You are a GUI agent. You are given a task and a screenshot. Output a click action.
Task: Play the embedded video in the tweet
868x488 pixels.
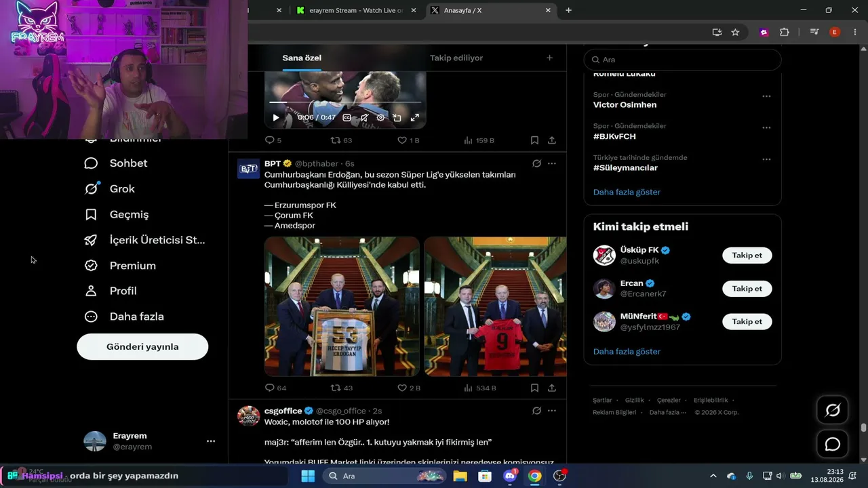click(x=276, y=118)
